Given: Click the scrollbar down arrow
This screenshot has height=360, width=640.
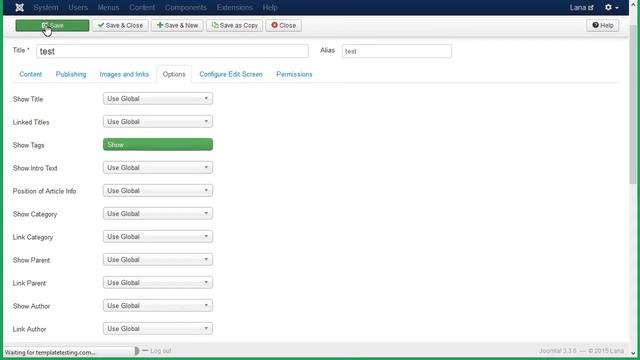Looking at the screenshot, I should [633, 353].
